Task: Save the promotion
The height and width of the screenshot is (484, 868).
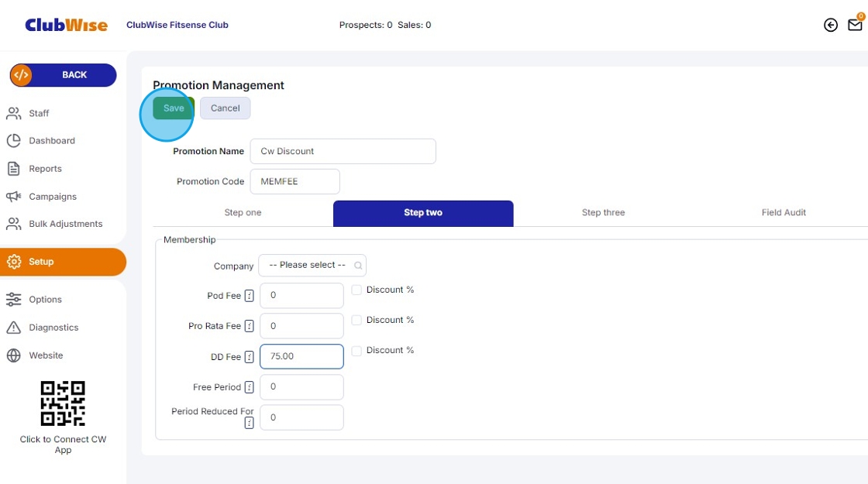Action: pyautogui.click(x=174, y=108)
